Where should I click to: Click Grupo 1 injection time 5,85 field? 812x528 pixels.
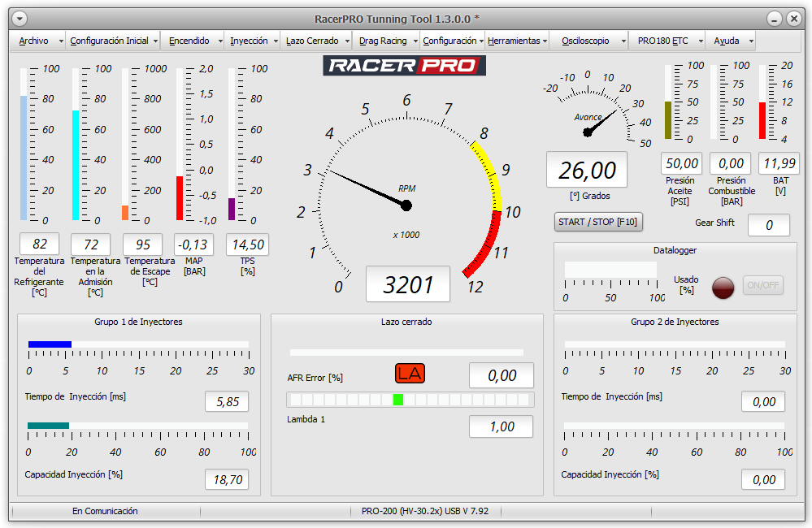(228, 402)
